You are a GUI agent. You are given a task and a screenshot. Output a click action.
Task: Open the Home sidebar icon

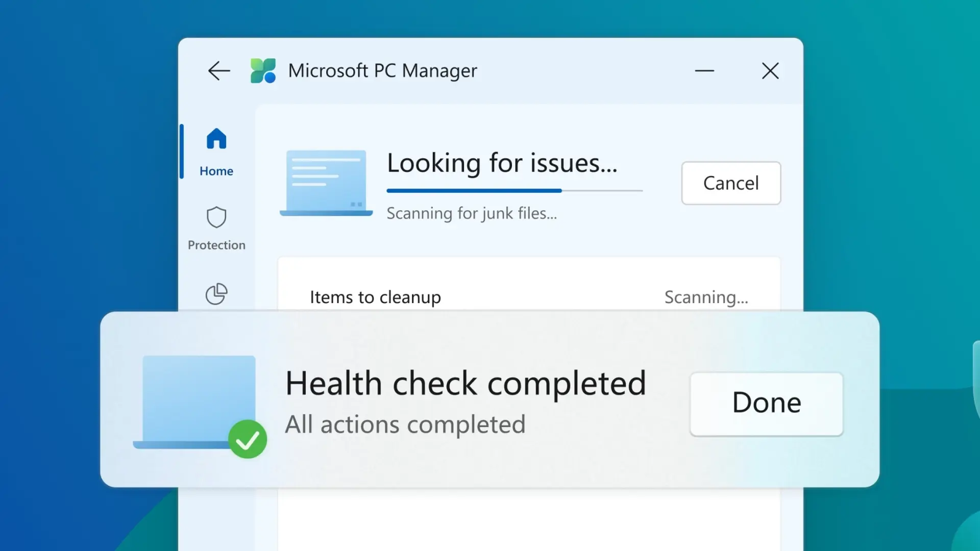[x=216, y=139]
